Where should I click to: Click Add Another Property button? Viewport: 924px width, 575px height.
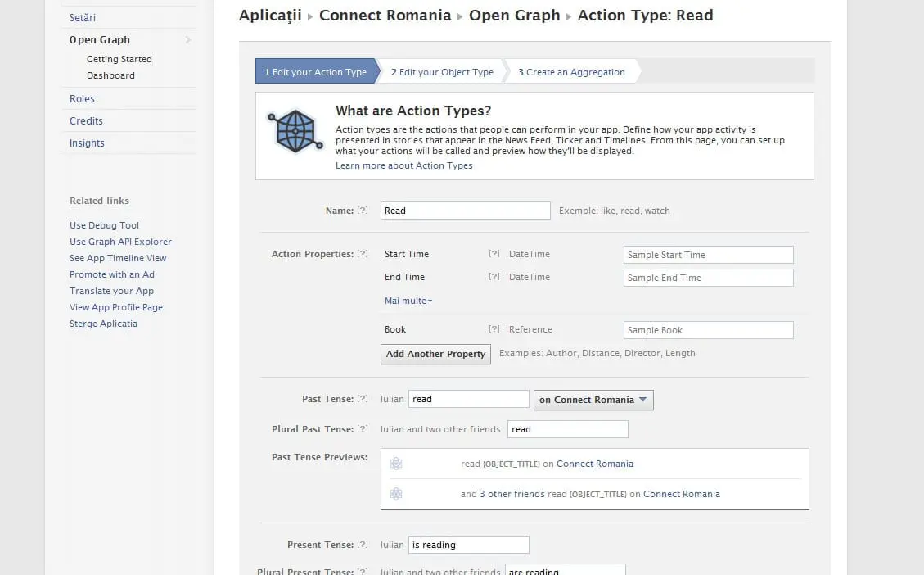(x=435, y=354)
